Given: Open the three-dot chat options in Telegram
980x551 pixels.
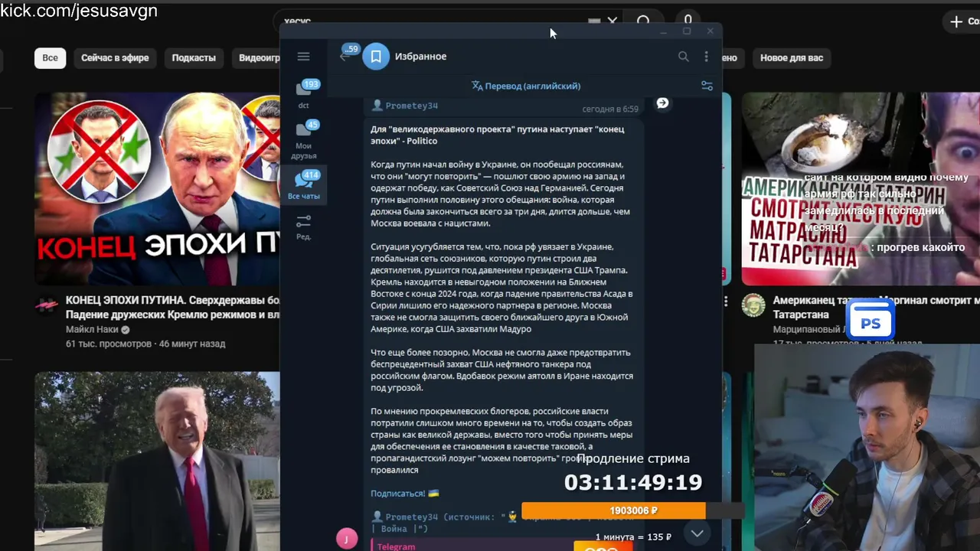Looking at the screenshot, I should (706, 56).
